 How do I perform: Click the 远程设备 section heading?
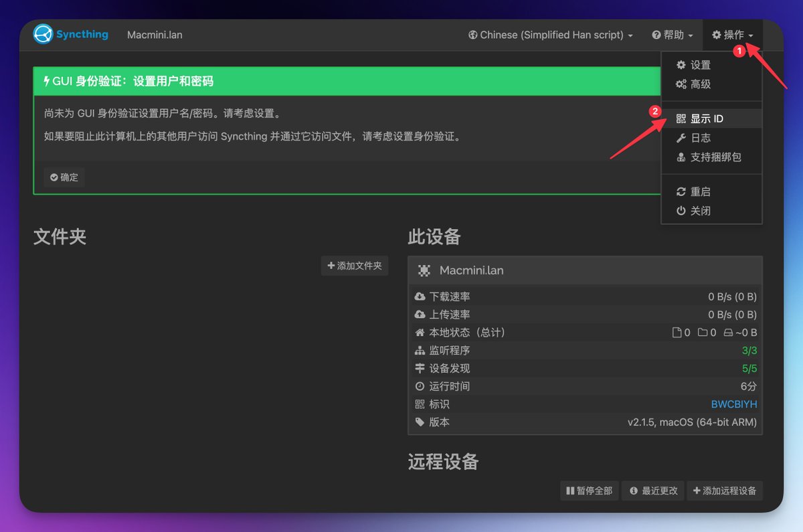pos(443,462)
